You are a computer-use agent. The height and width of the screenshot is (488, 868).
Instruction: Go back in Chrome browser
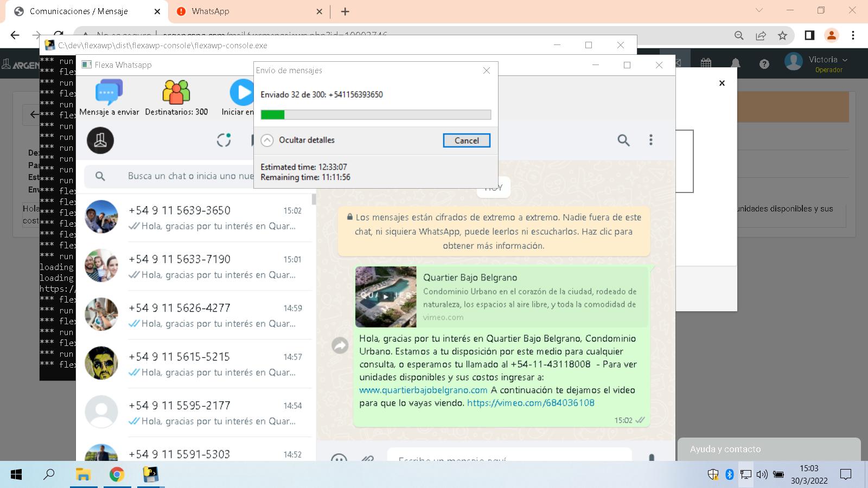click(15, 35)
